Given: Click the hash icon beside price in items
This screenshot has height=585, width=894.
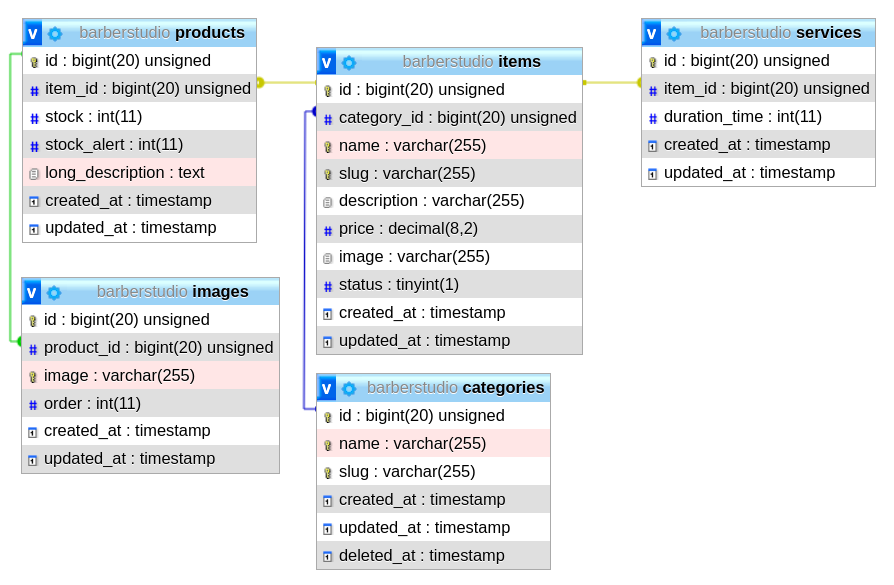Looking at the screenshot, I should pyautogui.click(x=327, y=230).
